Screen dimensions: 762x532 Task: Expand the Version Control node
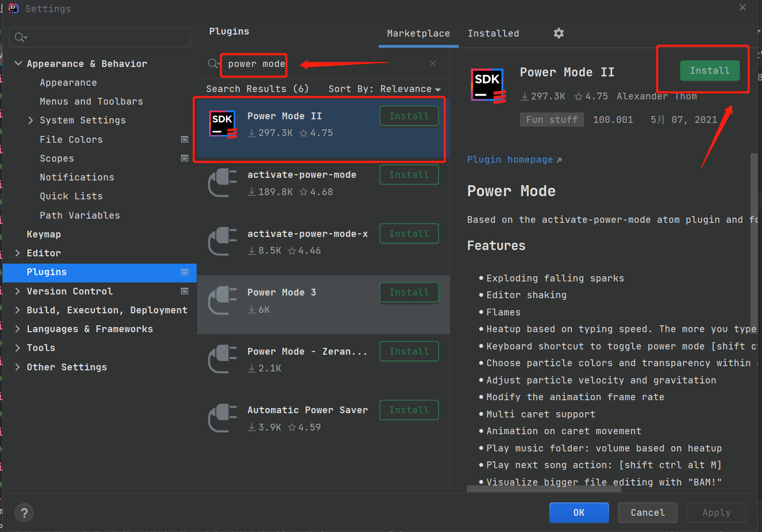point(18,291)
